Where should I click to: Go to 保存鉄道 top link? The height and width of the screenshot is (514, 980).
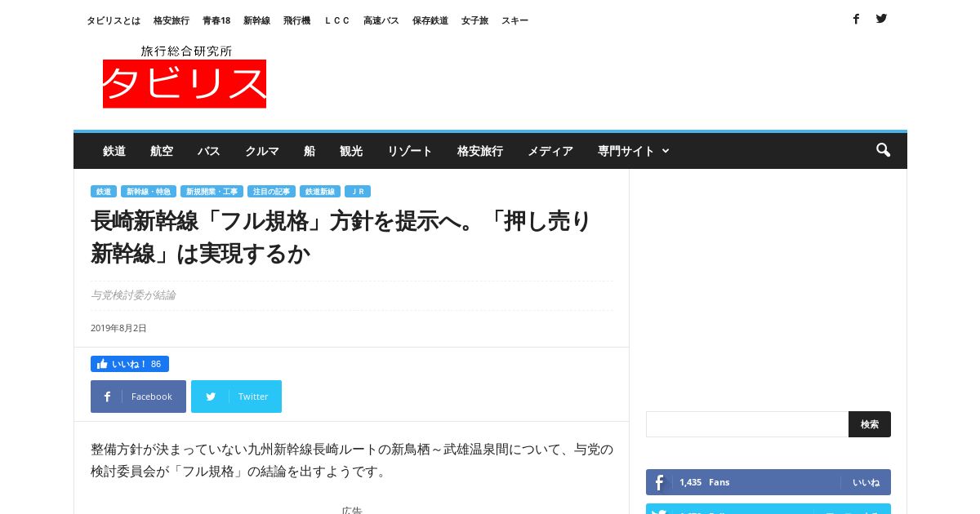click(x=430, y=20)
